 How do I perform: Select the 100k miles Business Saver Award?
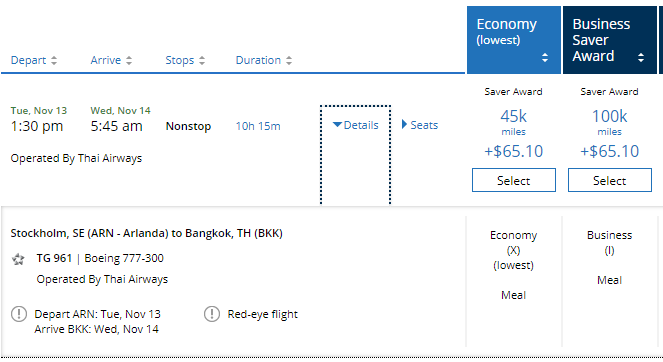(x=610, y=180)
